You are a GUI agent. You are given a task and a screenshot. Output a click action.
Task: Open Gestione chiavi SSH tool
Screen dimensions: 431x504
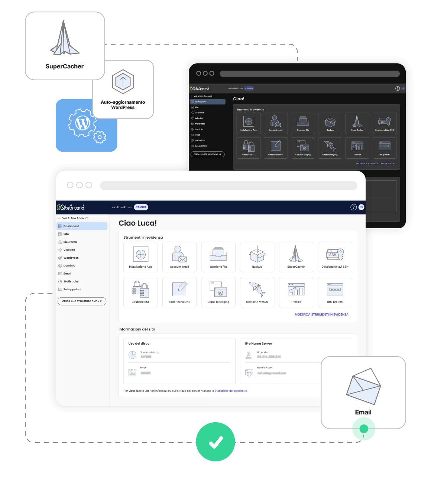pos(335,257)
